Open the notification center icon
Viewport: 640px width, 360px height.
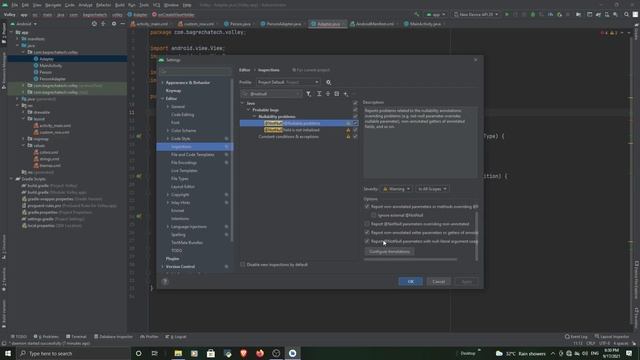pyautogui.click(x=629, y=353)
